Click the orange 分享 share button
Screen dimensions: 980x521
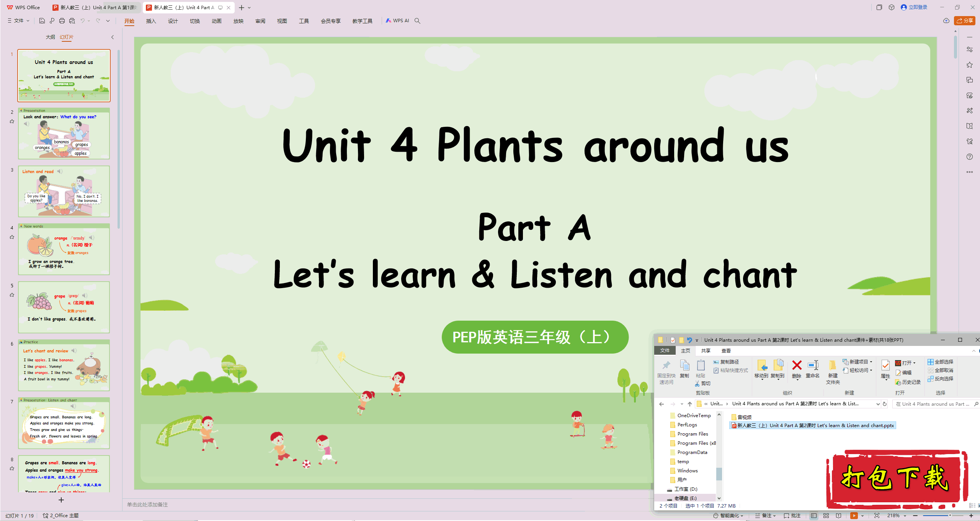point(965,21)
